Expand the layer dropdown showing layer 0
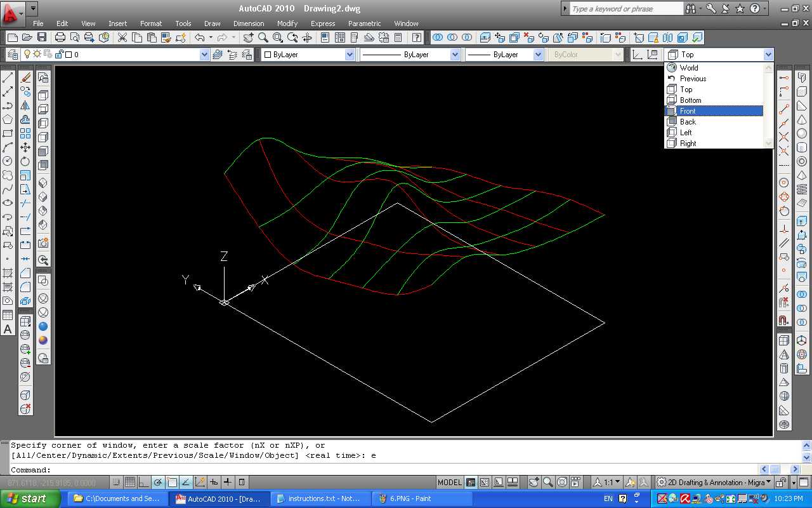Viewport: 812px width, 508px height. coord(204,55)
